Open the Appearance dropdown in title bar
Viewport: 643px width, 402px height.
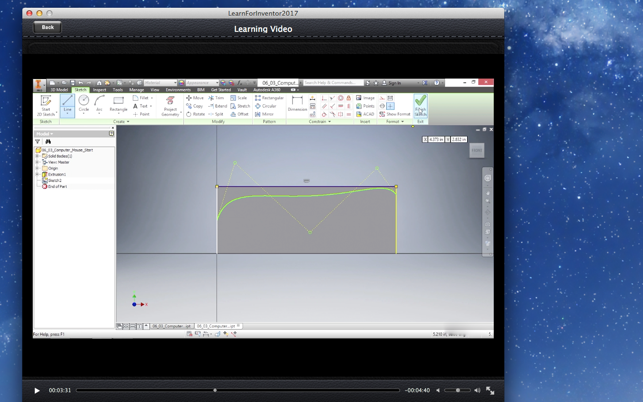point(202,83)
